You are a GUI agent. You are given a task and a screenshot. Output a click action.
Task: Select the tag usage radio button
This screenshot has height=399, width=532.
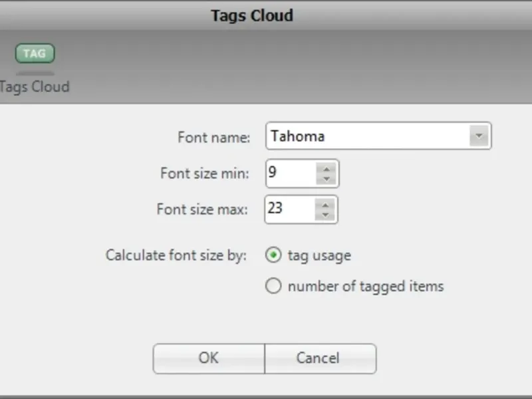pyautogui.click(x=273, y=255)
